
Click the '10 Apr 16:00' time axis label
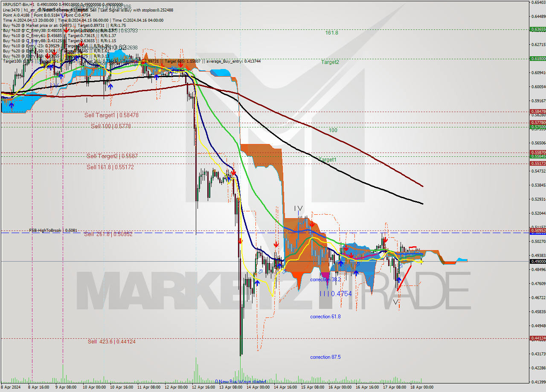[121, 387]
